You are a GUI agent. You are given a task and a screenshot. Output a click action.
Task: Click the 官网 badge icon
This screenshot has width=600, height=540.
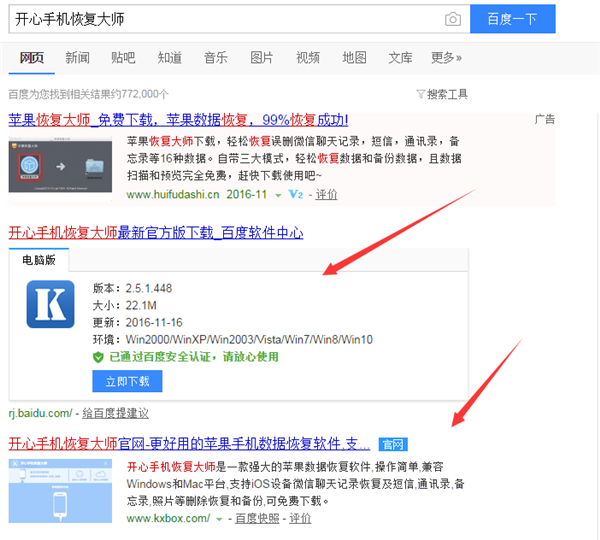pyautogui.click(x=393, y=444)
